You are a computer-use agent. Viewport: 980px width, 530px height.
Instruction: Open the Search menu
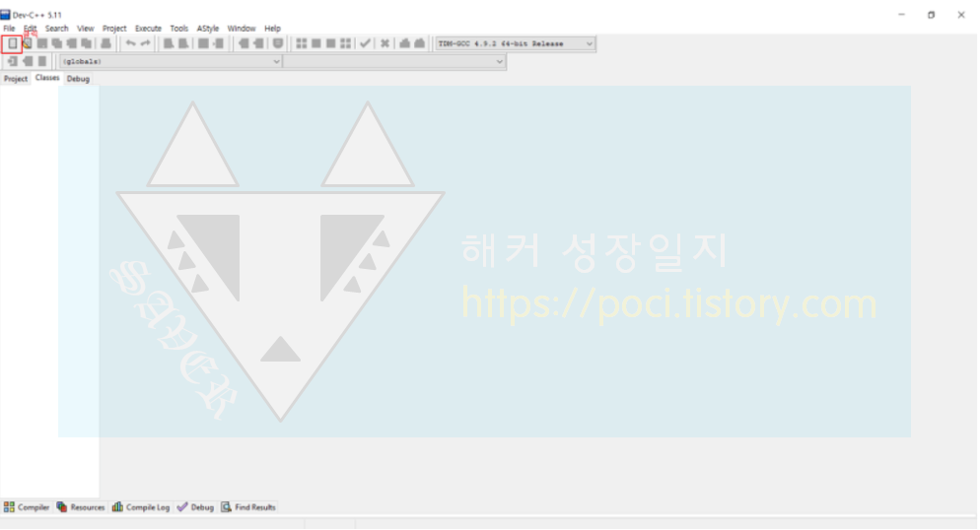(56, 29)
